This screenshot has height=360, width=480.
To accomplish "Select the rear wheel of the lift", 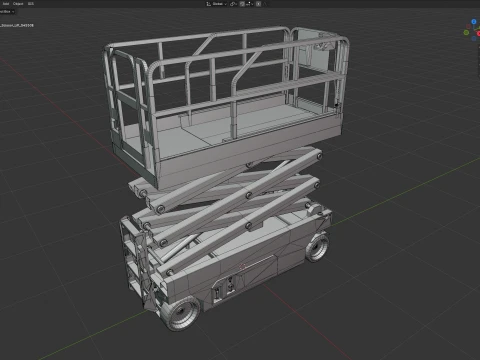I will (317, 248).
